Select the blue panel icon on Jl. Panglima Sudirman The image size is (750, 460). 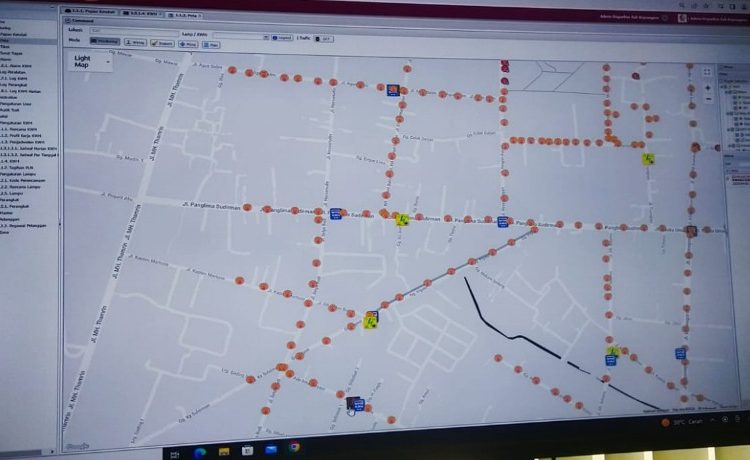336,213
